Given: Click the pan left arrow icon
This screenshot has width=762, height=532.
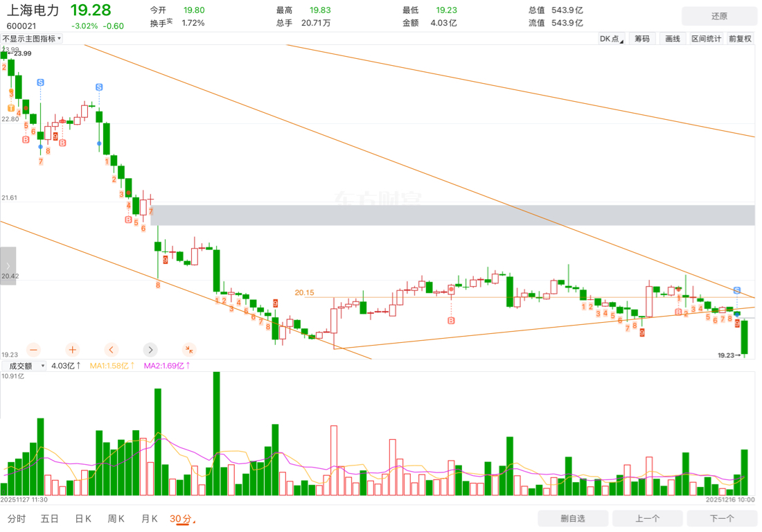Looking at the screenshot, I should click(x=112, y=349).
